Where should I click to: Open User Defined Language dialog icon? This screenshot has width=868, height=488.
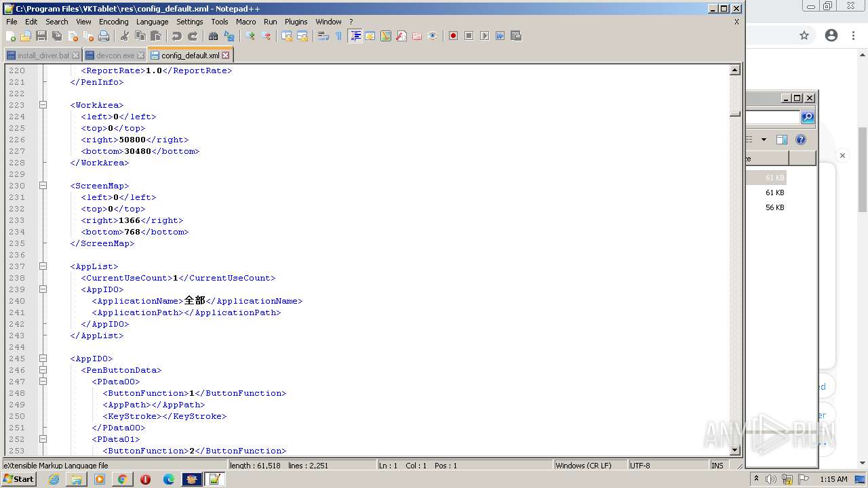point(370,36)
